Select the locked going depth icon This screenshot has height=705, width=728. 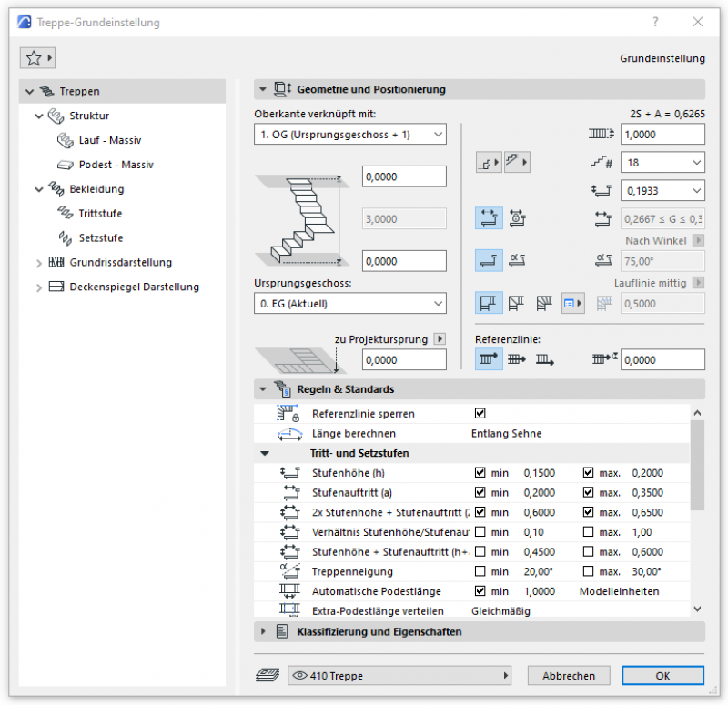pos(516,217)
